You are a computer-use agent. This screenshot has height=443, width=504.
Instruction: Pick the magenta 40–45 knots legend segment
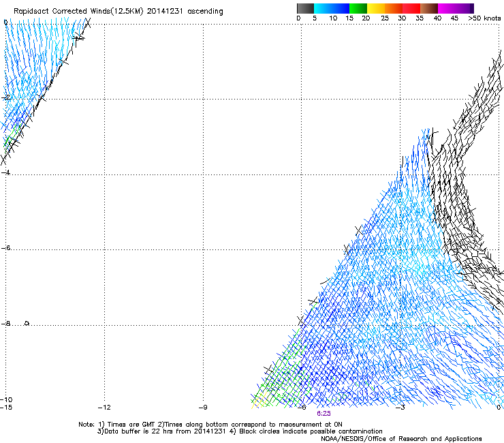pos(447,8)
